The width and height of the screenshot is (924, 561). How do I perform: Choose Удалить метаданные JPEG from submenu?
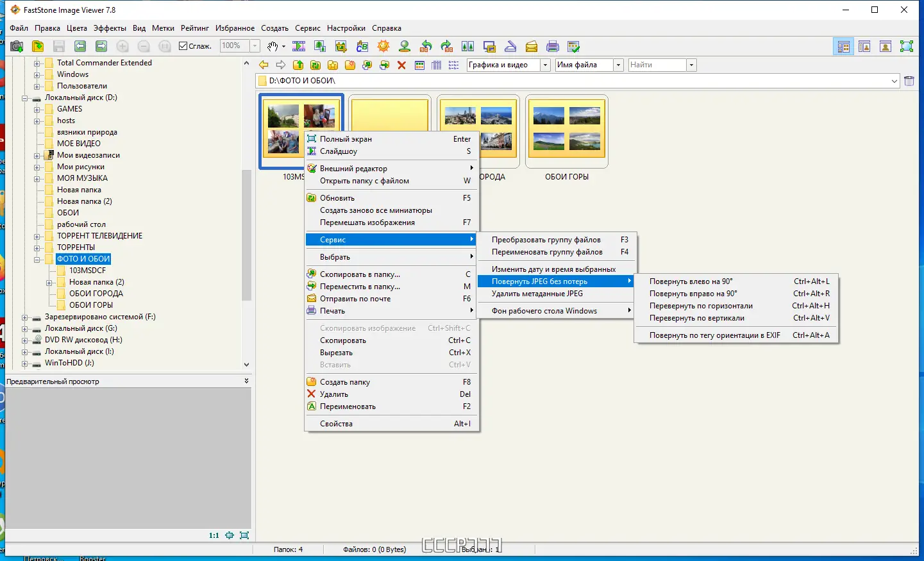click(x=537, y=294)
